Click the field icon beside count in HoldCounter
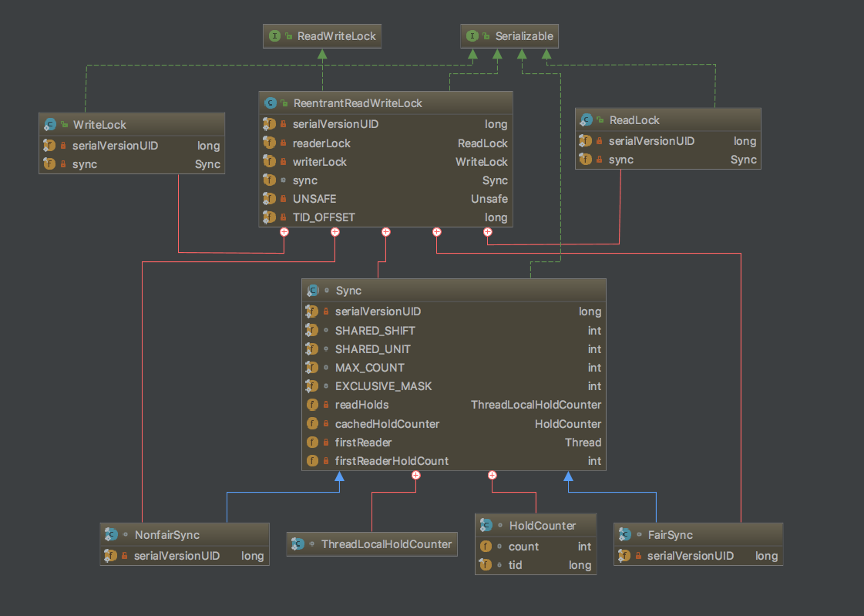Image resolution: width=864 pixels, height=616 pixels. click(486, 547)
